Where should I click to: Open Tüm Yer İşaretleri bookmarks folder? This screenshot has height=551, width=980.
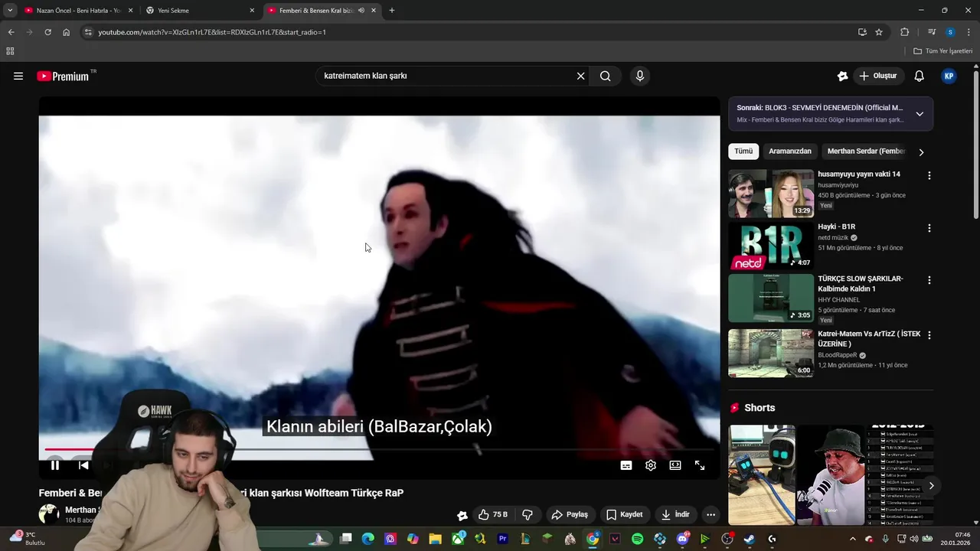click(943, 51)
